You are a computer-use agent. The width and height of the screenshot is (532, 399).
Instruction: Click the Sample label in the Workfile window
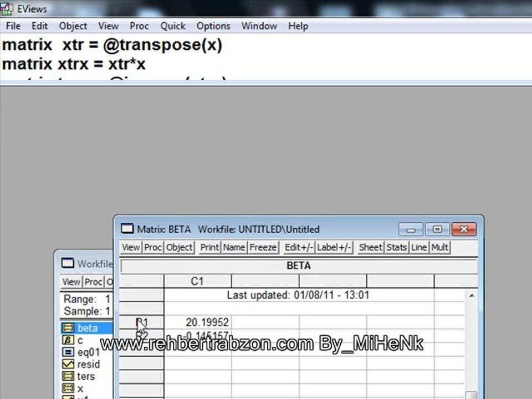tap(83, 311)
